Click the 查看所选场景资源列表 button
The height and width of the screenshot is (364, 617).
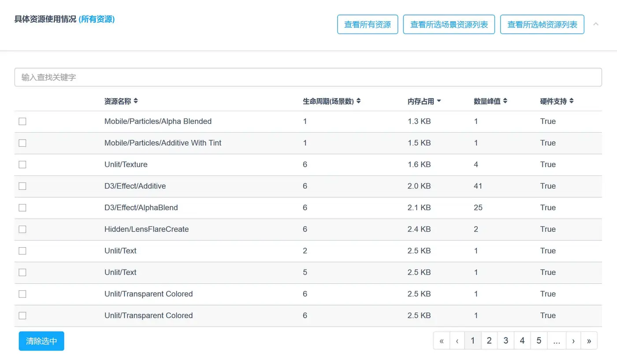(449, 24)
